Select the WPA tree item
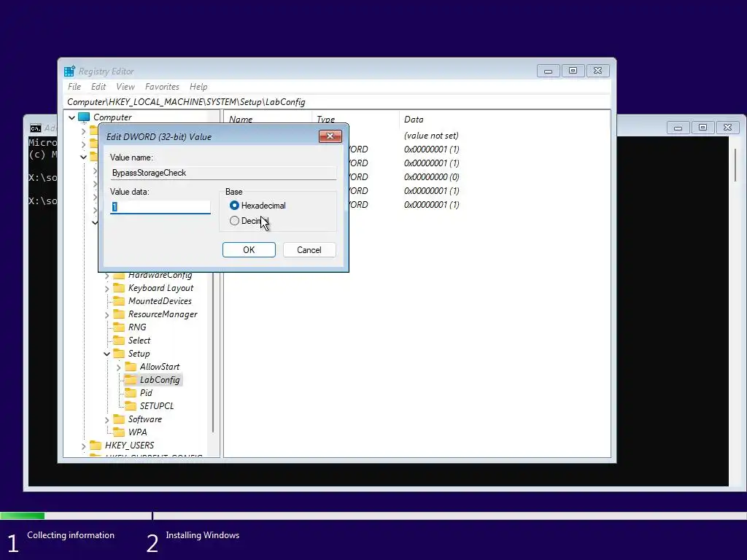This screenshot has height=560, width=747. click(x=138, y=432)
